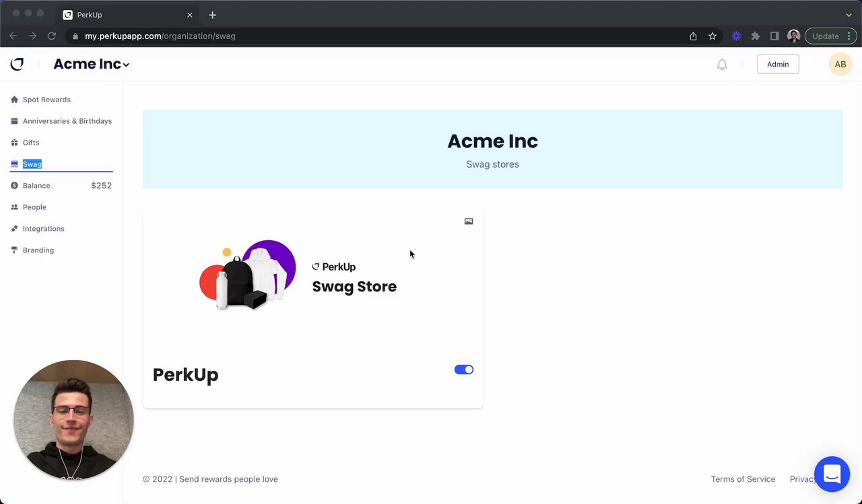Click the $252 balance amount
862x504 pixels.
click(x=101, y=186)
